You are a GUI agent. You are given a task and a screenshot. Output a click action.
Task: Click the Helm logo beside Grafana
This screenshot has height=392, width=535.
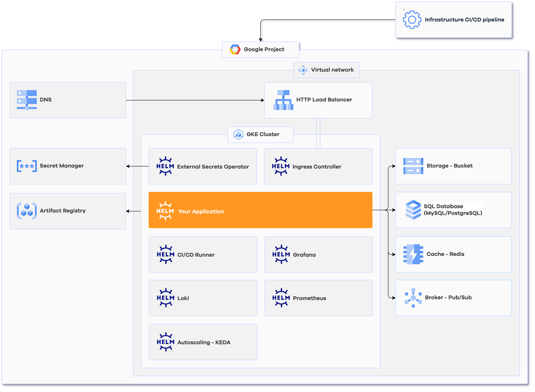[281, 254]
